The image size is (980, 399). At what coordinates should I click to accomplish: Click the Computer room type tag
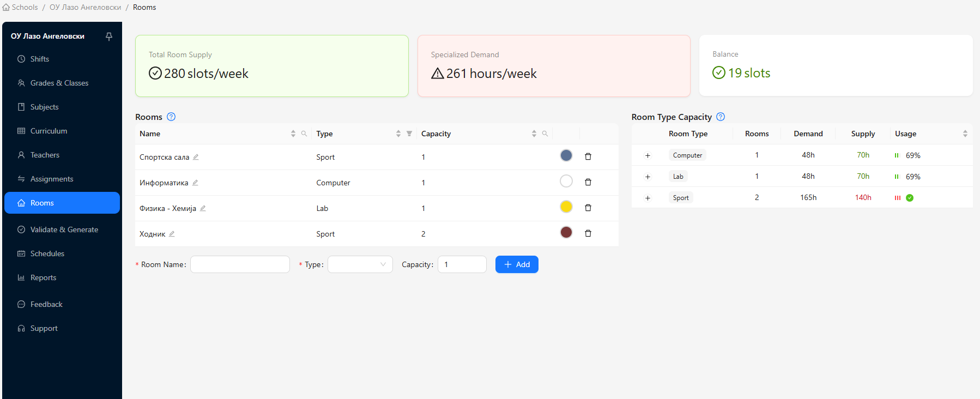pos(687,155)
